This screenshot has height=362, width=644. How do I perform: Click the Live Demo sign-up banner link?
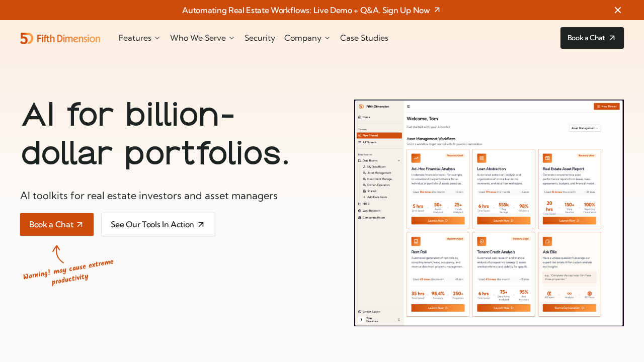coord(306,10)
